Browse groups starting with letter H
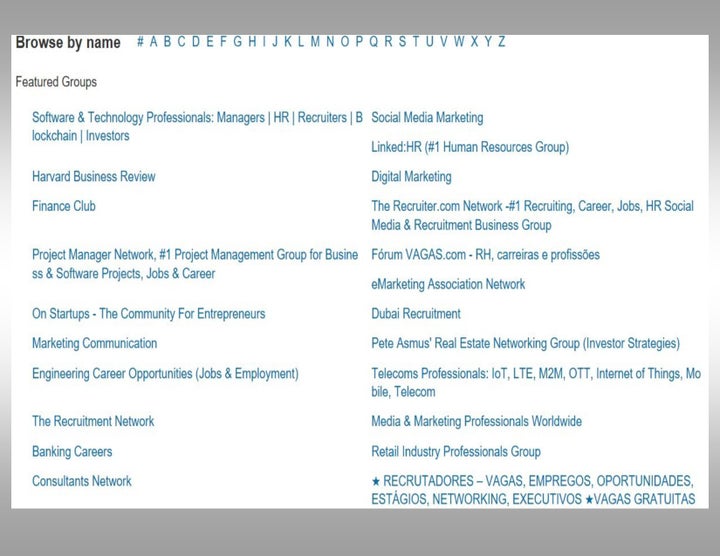This screenshot has width=720, height=556. pos(252,42)
